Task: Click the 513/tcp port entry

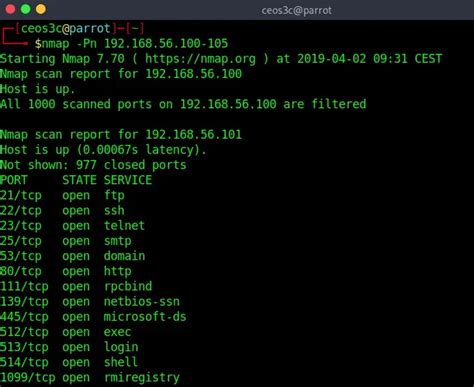Action: (x=24, y=347)
